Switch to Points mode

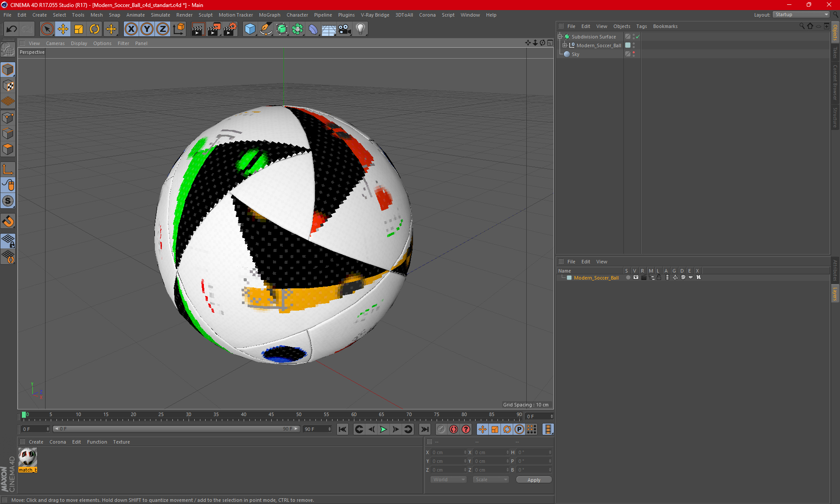click(8, 118)
